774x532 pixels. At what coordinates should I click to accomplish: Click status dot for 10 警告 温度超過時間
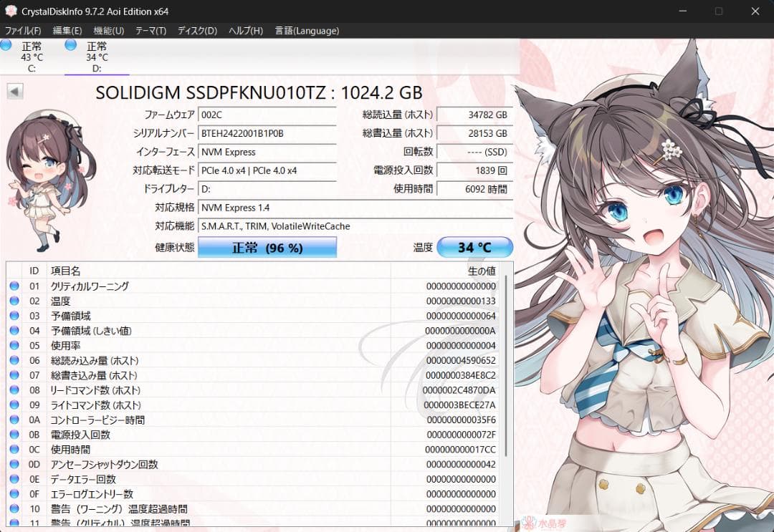point(14,508)
